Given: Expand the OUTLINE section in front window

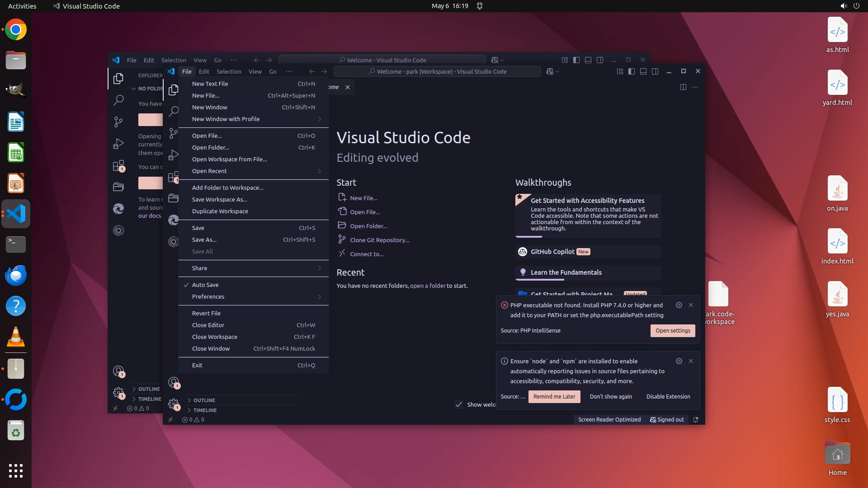Looking at the screenshot, I should (204, 400).
